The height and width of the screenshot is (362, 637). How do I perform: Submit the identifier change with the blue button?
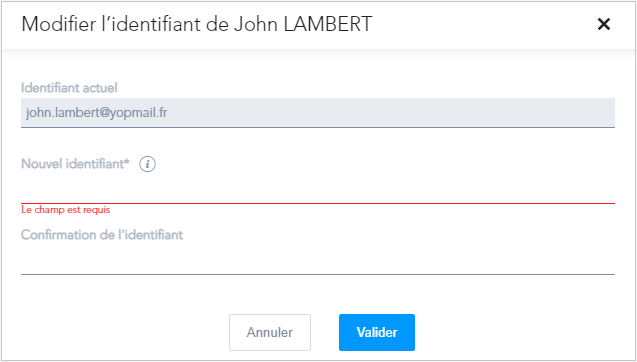click(x=377, y=332)
